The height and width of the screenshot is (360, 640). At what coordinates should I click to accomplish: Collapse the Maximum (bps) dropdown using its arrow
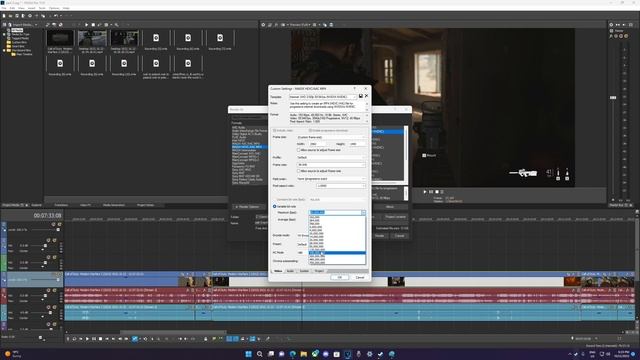point(363,213)
